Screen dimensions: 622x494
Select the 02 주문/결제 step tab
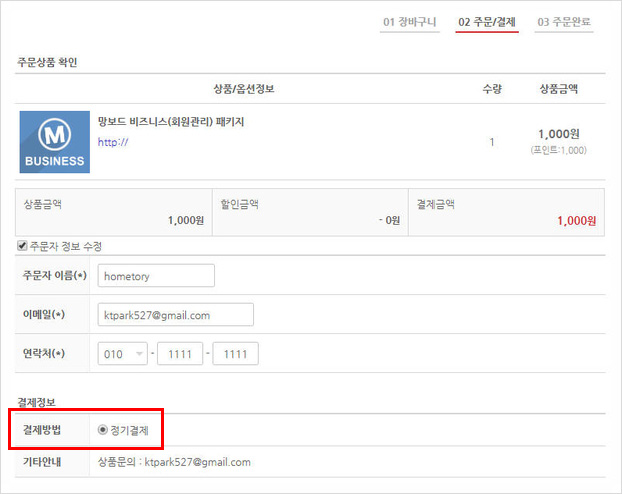pyautogui.click(x=487, y=22)
